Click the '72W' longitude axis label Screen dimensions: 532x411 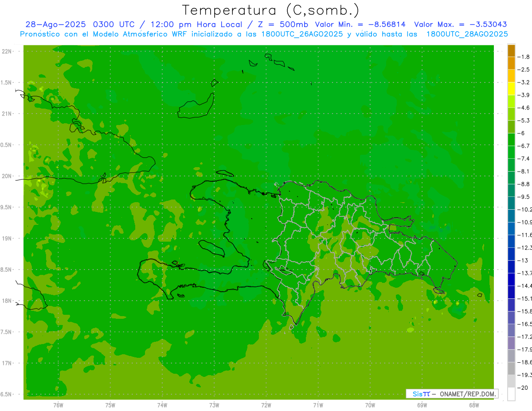tap(266, 405)
